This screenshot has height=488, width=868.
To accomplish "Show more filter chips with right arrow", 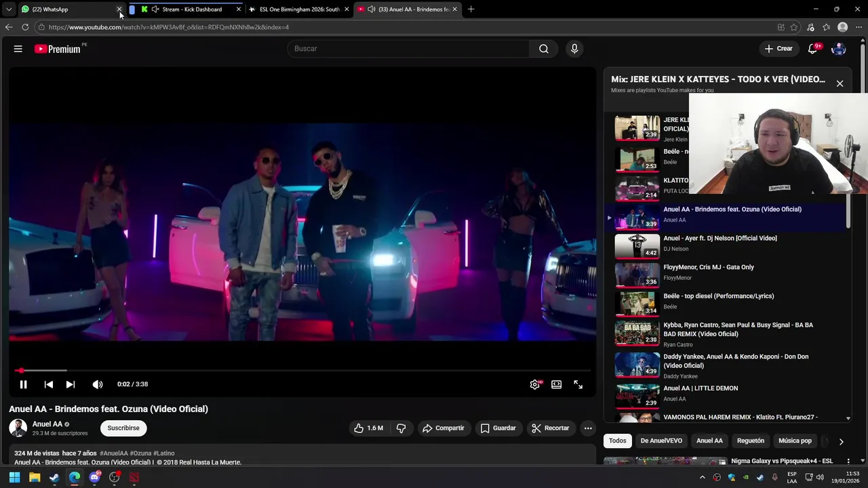I will pyautogui.click(x=841, y=441).
